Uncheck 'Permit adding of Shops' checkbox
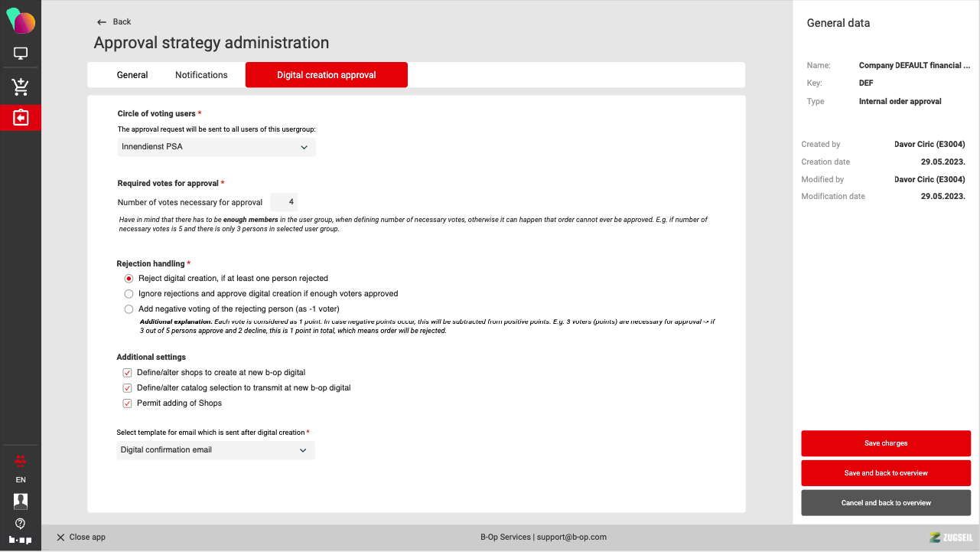The height and width of the screenshot is (552, 980). 128,403
